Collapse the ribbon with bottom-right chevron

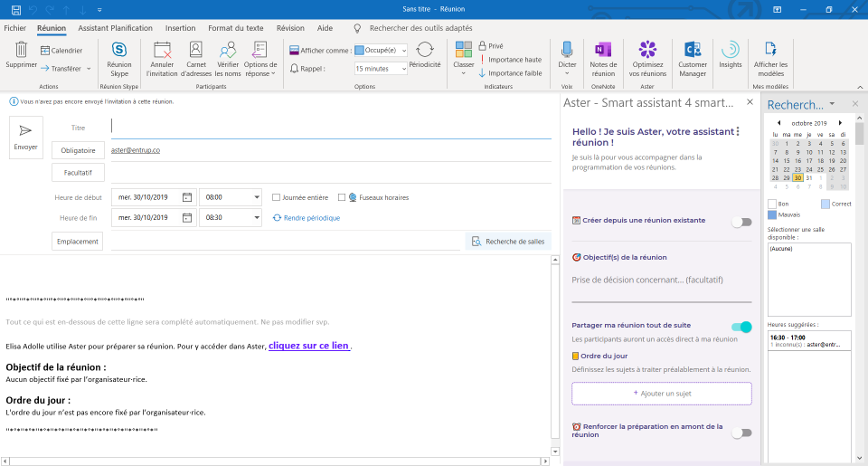point(860,87)
